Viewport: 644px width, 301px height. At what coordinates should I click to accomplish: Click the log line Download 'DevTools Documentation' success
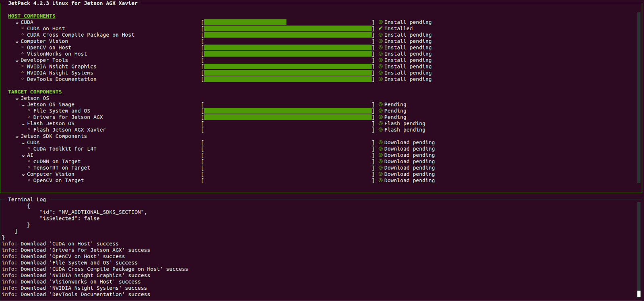[x=76, y=295]
